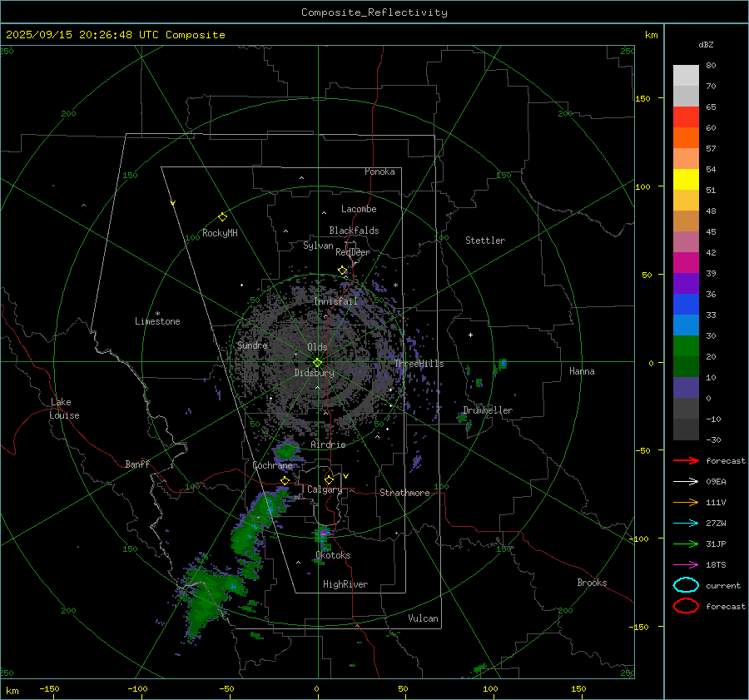Image resolution: width=749 pixels, height=700 pixels.
Task: Click the Sundre town label
Action: tap(252, 345)
